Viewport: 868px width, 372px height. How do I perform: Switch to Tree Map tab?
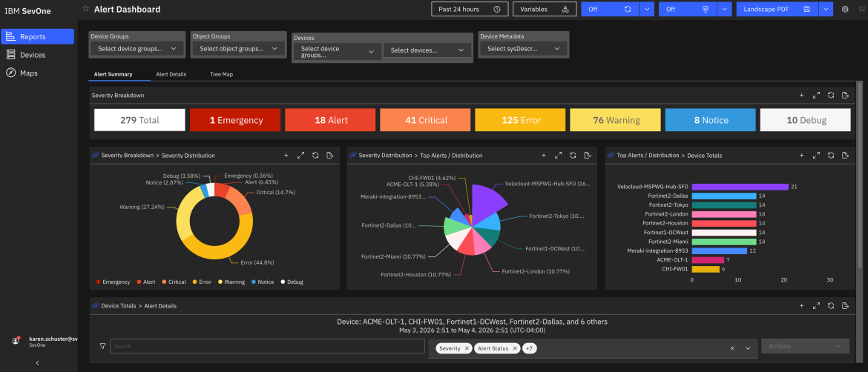pyautogui.click(x=221, y=74)
